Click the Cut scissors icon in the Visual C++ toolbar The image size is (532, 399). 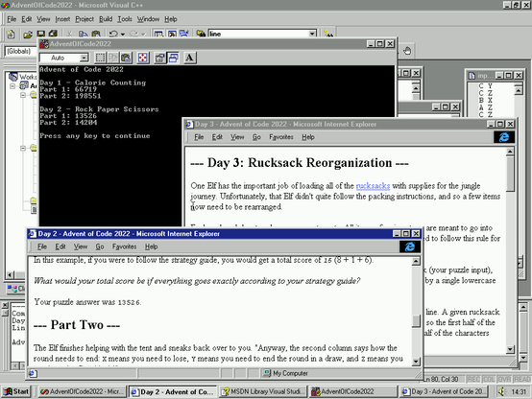[69, 34]
